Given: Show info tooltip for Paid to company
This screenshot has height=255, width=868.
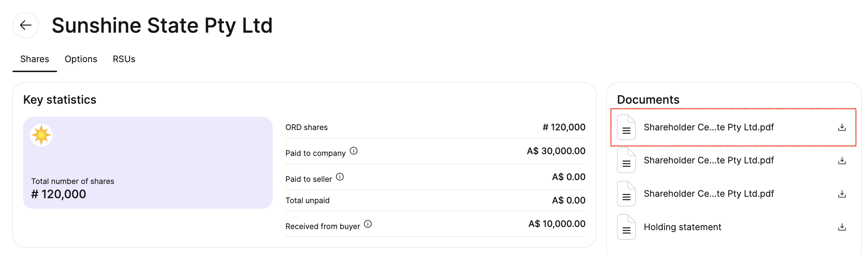Looking at the screenshot, I should [x=354, y=151].
